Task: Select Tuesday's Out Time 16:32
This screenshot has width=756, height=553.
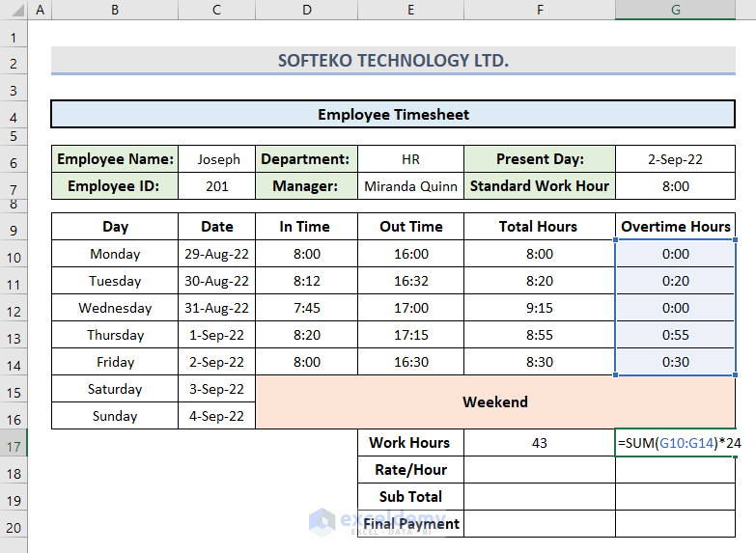Action: coord(410,281)
